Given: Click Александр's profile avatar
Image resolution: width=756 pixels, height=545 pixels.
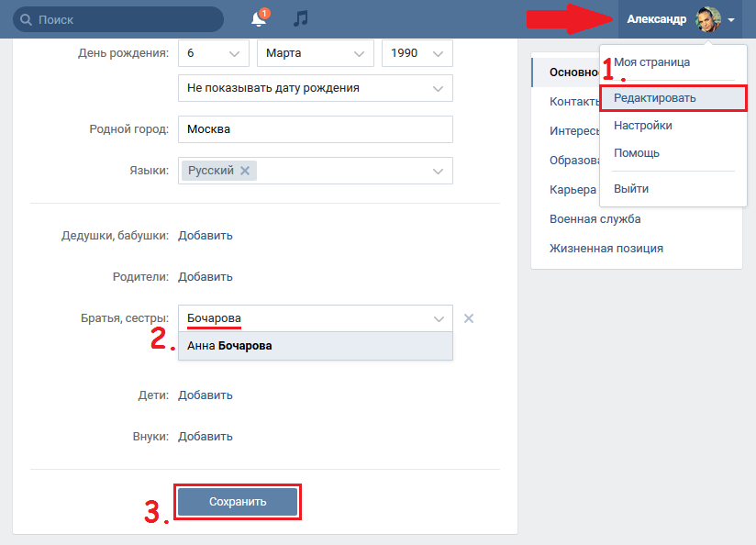Looking at the screenshot, I should pyautogui.click(x=708, y=19).
